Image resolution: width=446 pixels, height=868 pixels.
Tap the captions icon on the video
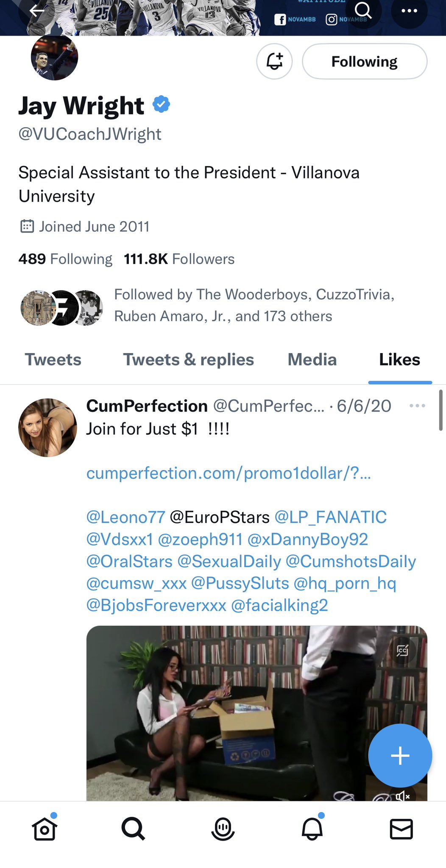(402, 650)
